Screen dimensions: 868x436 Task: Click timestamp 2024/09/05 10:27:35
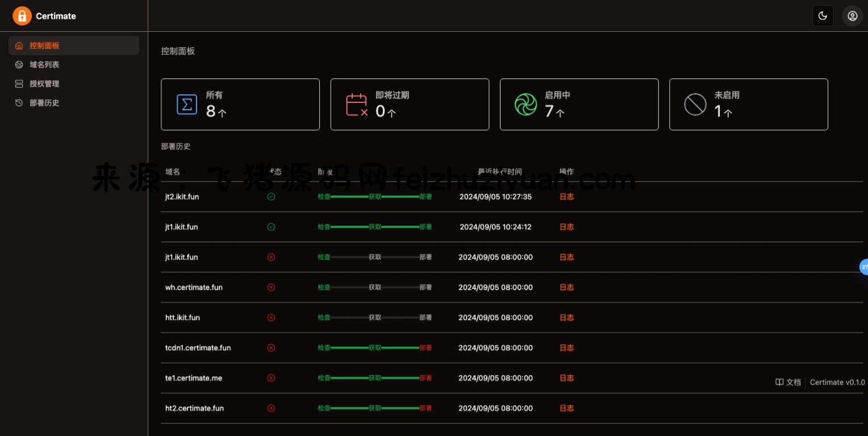495,197
